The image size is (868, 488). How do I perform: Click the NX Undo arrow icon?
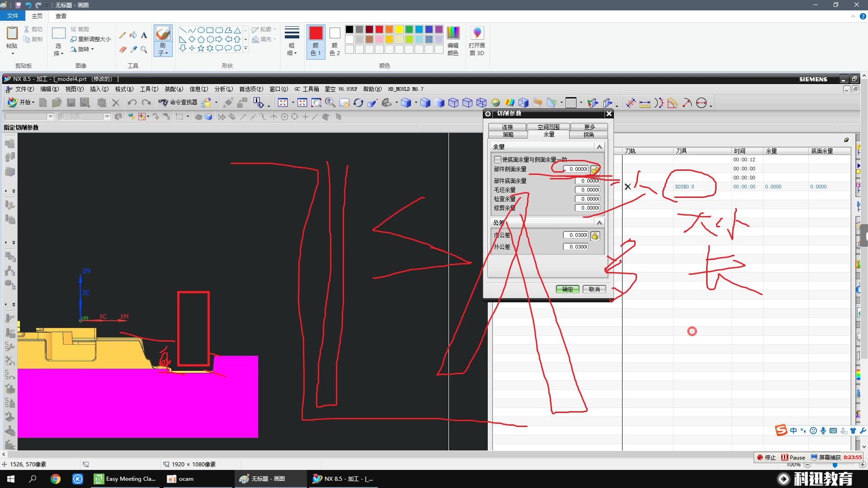[132, 103]
